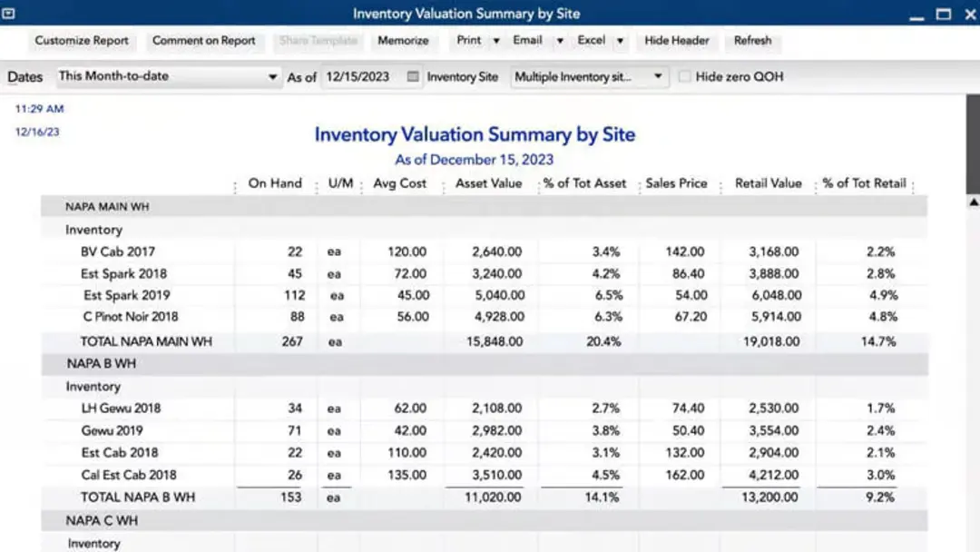The height and width of the screenshot is (552, 980).
Task: Open the Email dropdown arrow
Action: (x=560, y=41)
